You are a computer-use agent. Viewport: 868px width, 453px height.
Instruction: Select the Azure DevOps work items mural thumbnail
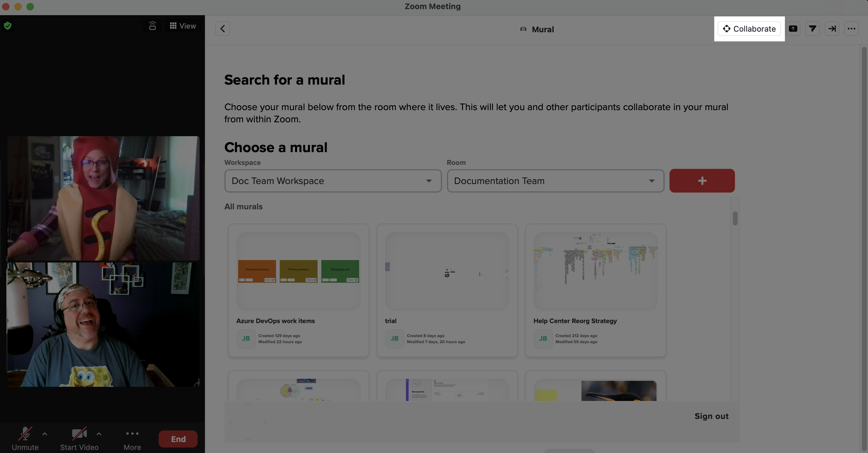coord(298,271)
